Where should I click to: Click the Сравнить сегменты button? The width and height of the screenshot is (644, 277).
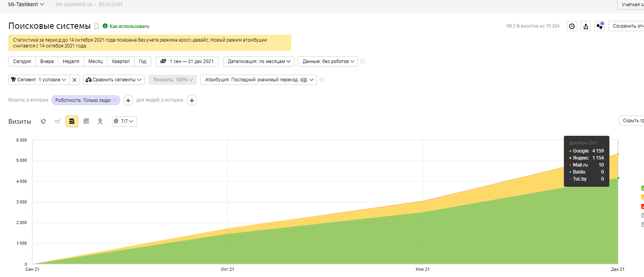point(114,80)
